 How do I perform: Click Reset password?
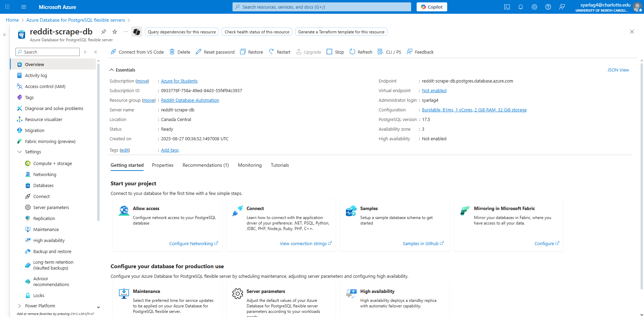215,52
